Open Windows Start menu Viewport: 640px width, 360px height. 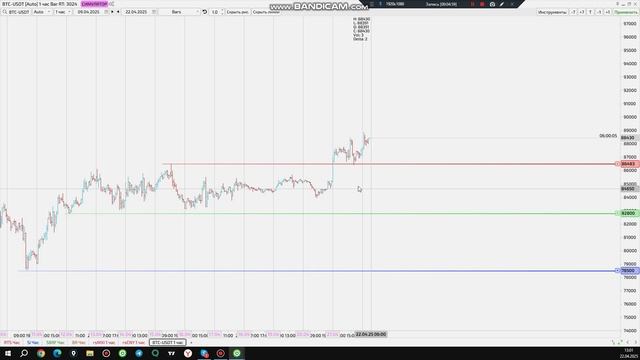(x=8, y=353)
